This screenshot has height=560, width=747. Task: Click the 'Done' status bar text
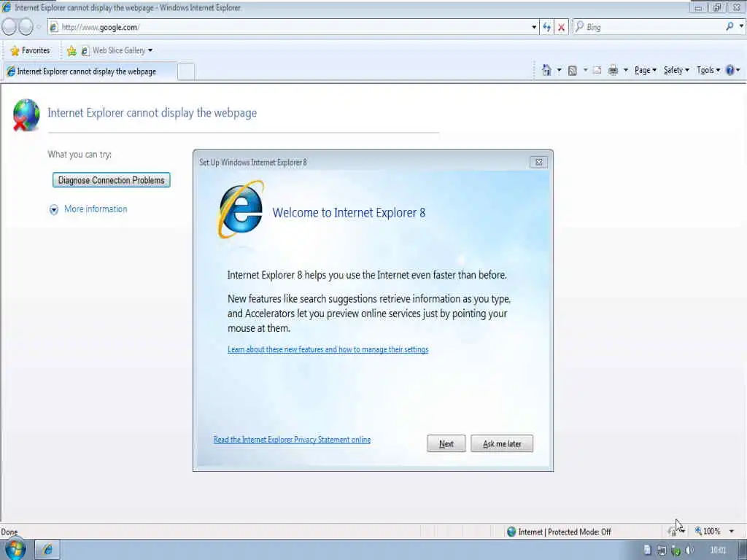9,532
